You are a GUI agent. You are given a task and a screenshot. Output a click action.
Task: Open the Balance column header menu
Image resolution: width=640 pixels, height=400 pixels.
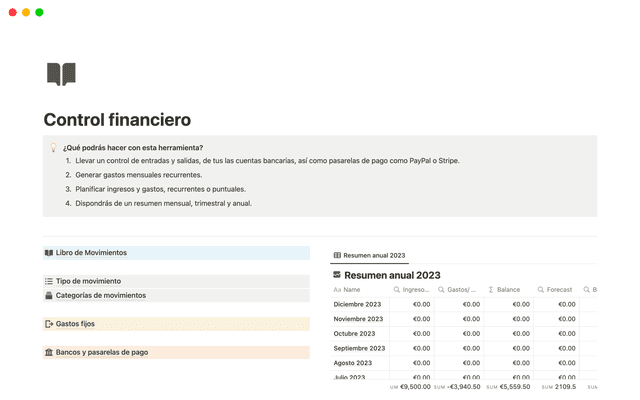pyautogui.click(x=508, y=290)
